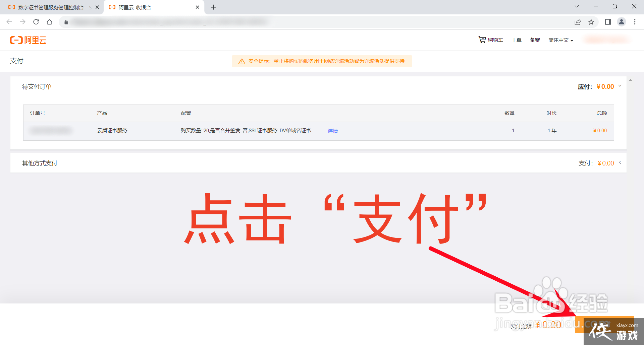Screen dimensions: 644x345
Task: Close the 数字证书管理服务管理控制台 tab
Action: click(x=97, y=7)
